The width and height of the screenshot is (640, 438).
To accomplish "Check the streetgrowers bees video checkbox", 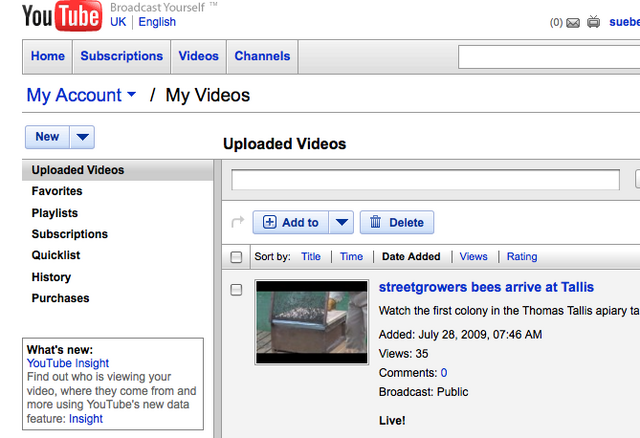I will (236, 290).
